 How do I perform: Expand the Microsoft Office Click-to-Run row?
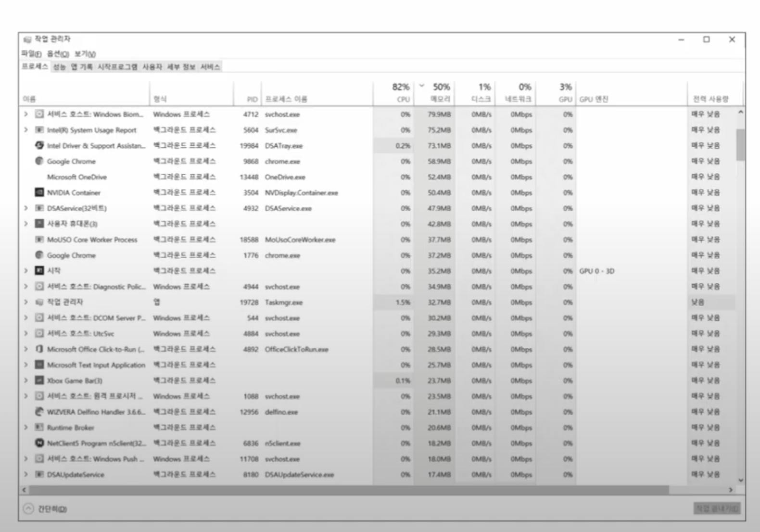pyautogui.click(x=26, y=349)
